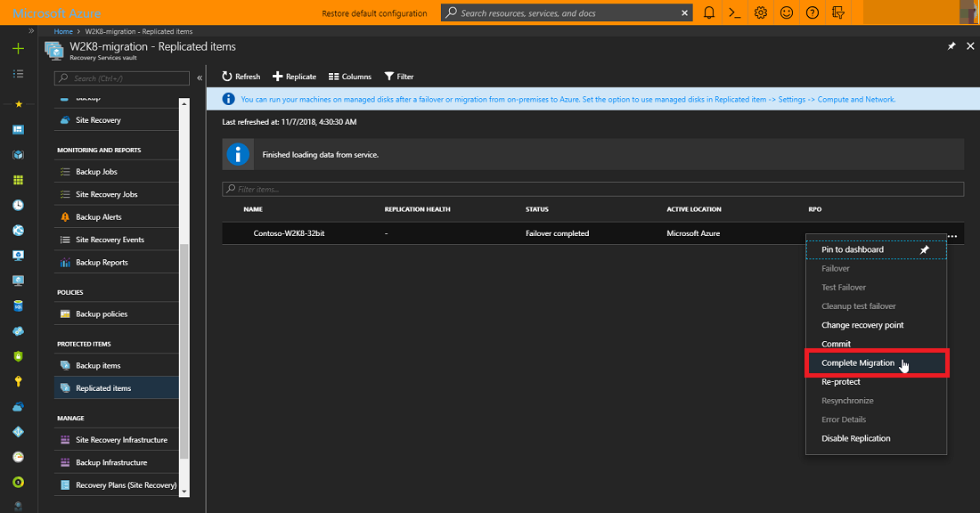Collapse the blade menu with the double chevron

200,77
